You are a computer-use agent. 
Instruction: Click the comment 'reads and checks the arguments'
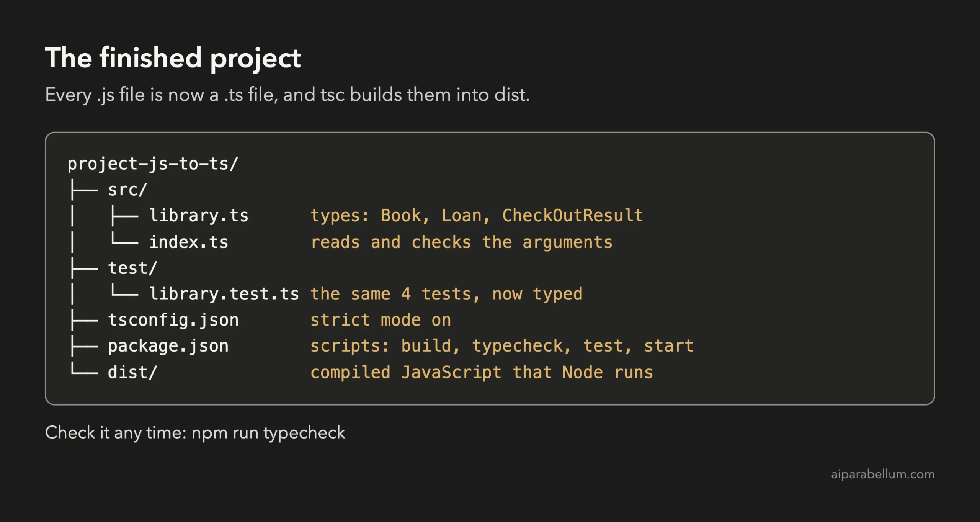[461, 242]
